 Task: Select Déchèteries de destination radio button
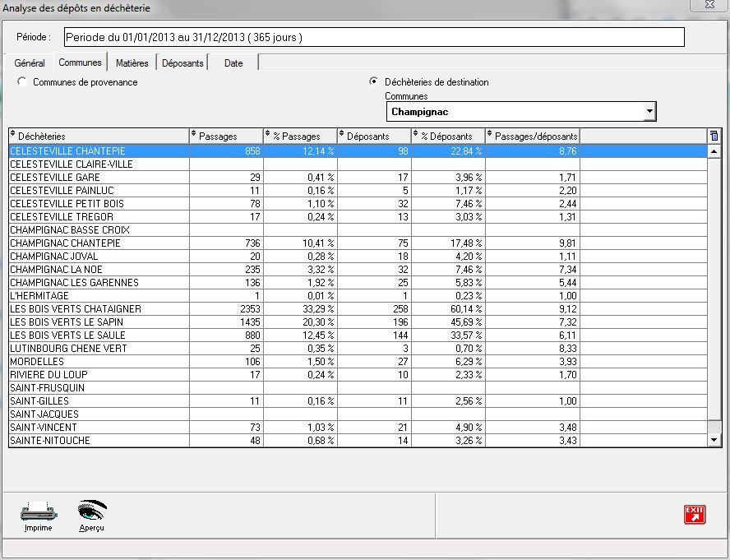coord(374,82)
